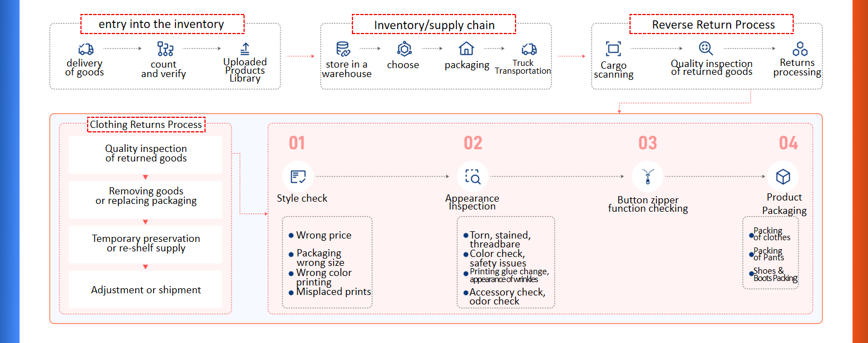Viewport: 868px width, 343px height.
Task: Select the count and verify icon
Action: pyautogui.click(x=165, y=49)
